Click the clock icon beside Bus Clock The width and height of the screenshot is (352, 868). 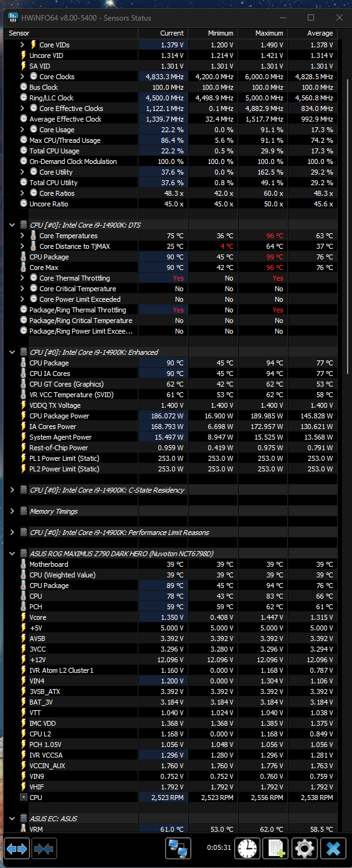(24, 87)
